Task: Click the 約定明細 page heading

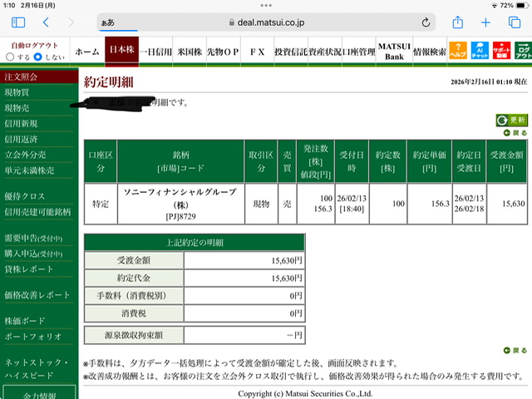Action: (x=109, y=82)
